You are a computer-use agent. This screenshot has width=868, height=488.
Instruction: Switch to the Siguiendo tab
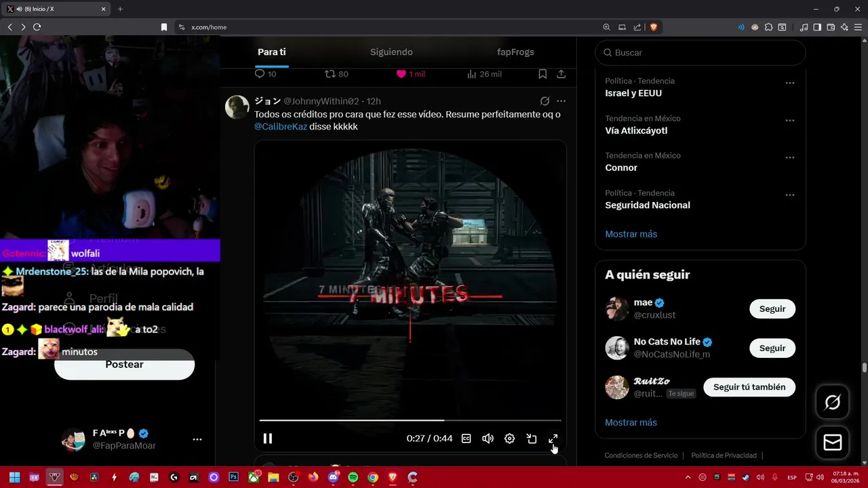[x=391, y=52]
